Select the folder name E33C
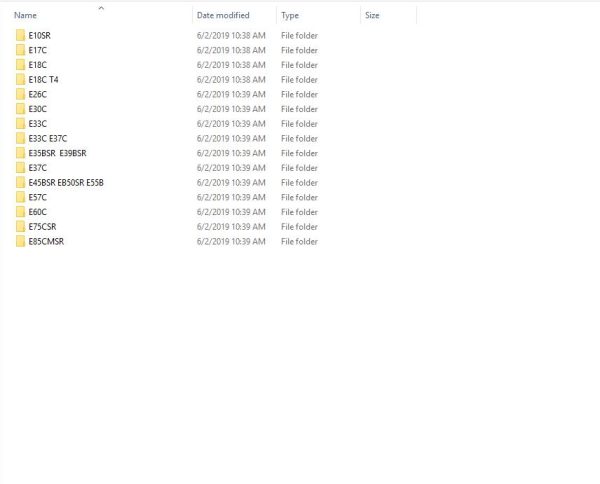The height and width of the screenshot is (484, 600). pos(38,124)
